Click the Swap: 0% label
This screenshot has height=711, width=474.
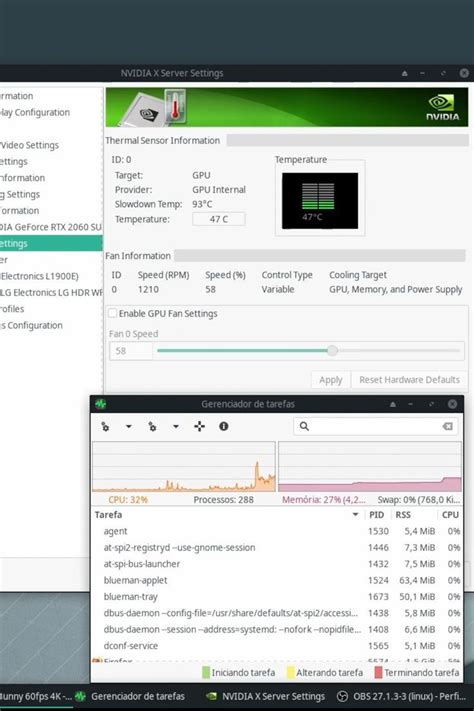pyautogui.click(x=419, y=500)
